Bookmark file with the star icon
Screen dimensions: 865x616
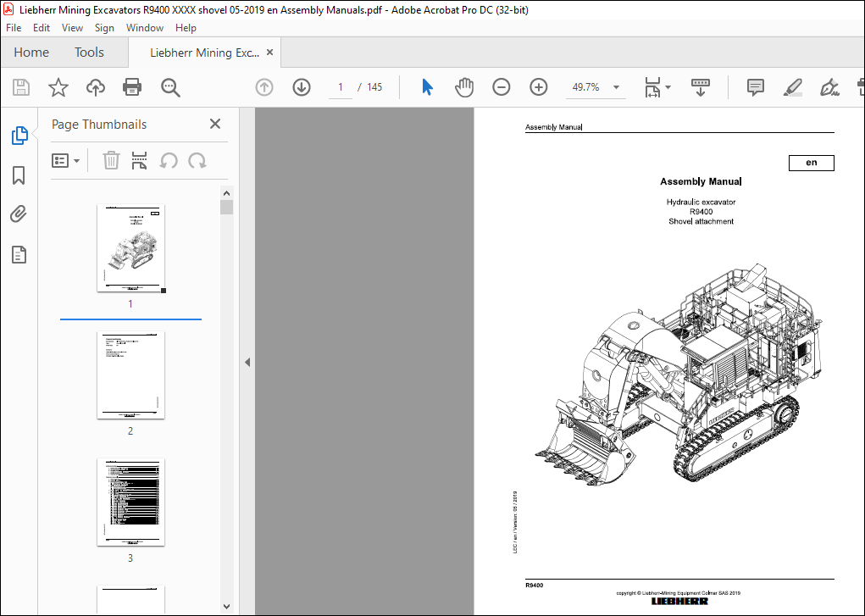[58, 87]
